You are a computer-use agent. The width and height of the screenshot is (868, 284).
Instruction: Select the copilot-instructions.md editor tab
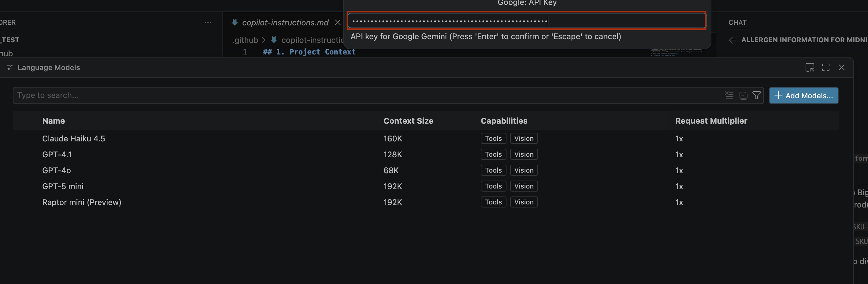click(x=285, y=22)
